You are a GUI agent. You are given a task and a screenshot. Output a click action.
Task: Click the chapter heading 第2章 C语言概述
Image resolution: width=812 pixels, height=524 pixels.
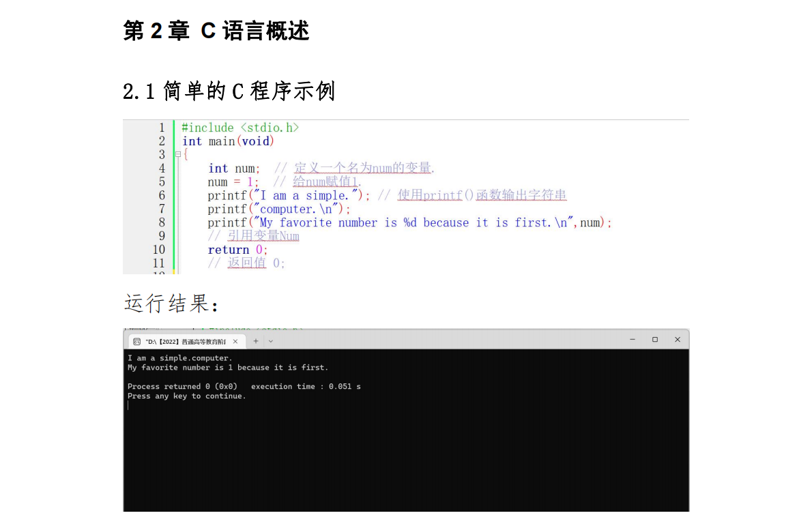216,30
